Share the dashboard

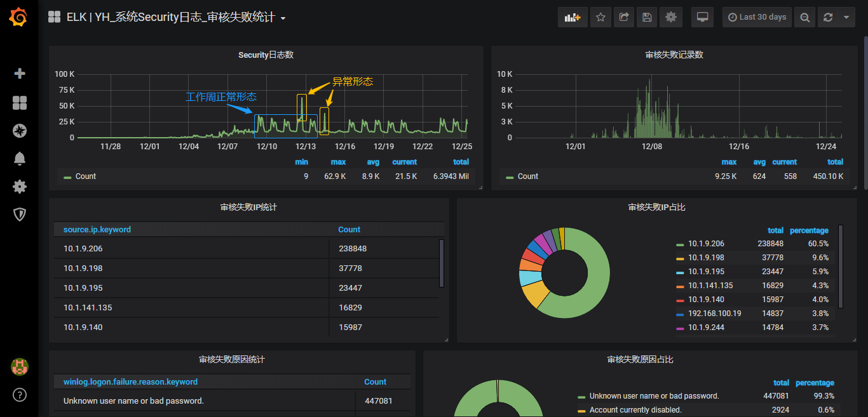623,17
